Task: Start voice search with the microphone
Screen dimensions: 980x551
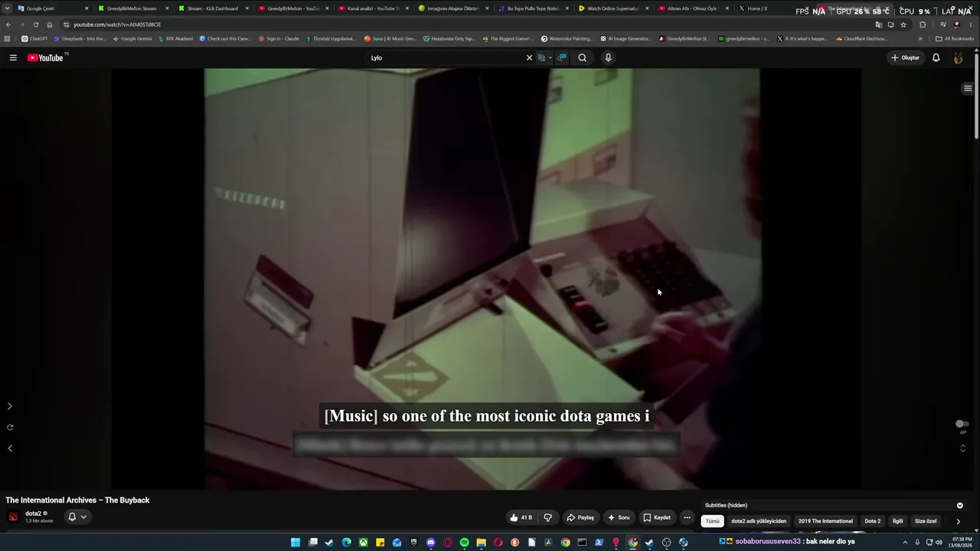Action: [608, 57]
